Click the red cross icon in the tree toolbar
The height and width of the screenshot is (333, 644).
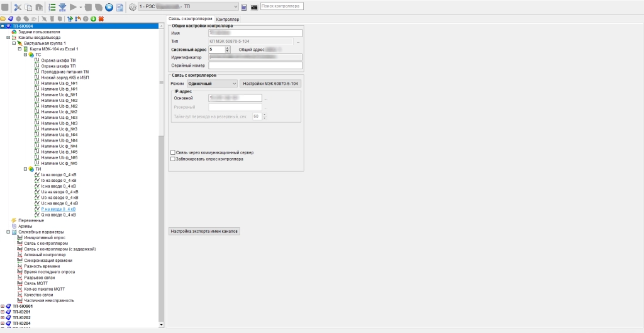click(x=101, y=19)
